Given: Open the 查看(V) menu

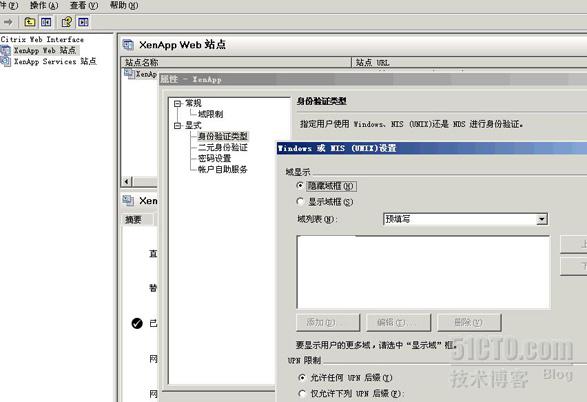Looking at the screenshot, I should coord(84,5).
